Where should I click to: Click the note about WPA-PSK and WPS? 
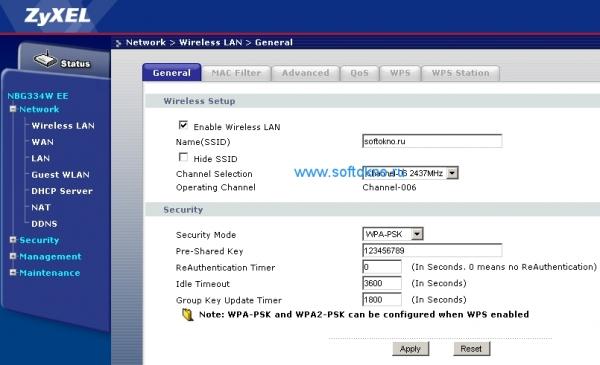[364, 314]
